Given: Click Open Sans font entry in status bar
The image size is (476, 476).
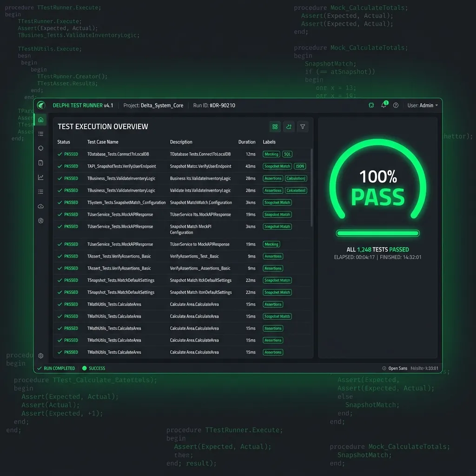Looking at the screenshot, I should point(398,368).
